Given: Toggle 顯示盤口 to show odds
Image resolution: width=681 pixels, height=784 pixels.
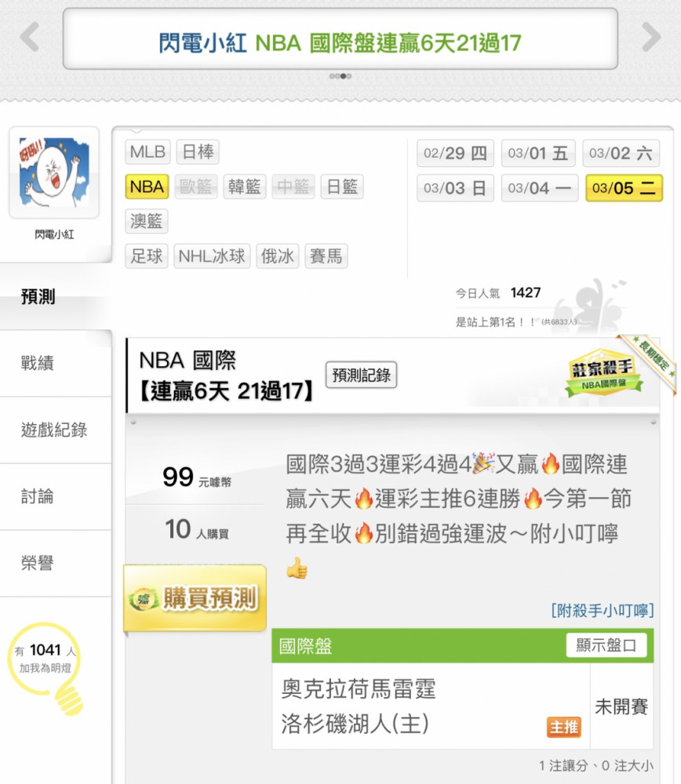Looking at the screenshot, I should (x=606, y=645).
